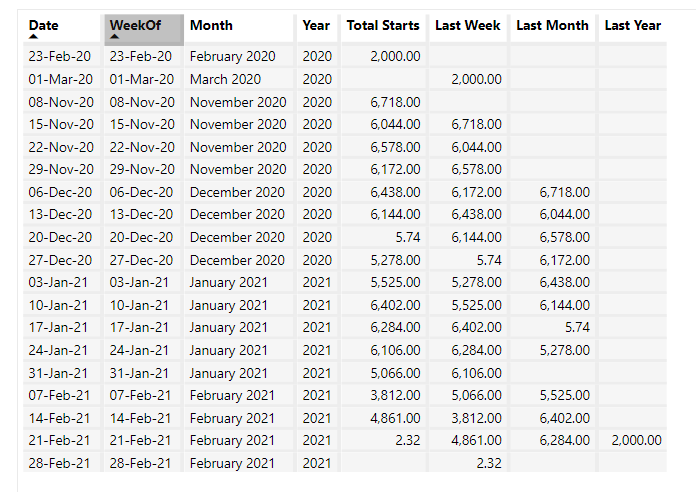The width and height of the screenshot is (696, 492).
Task: Select Last Week value 6,106.00
Action: pyautogui.click(x=477, y=373)
